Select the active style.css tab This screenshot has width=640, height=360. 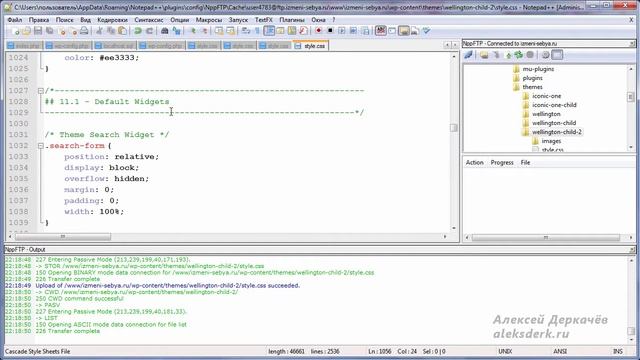(310, 46)
